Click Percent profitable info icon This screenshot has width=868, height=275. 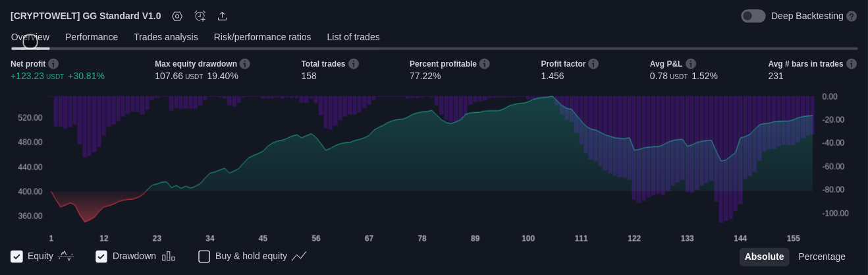coord(485,64)
